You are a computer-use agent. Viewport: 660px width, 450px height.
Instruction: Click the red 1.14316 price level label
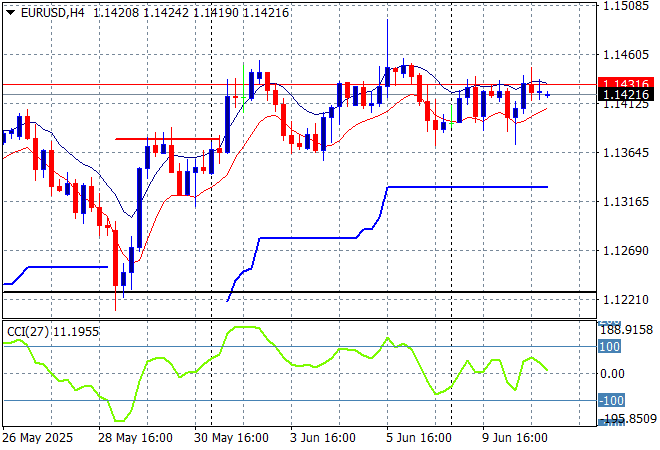click(626, 83)
